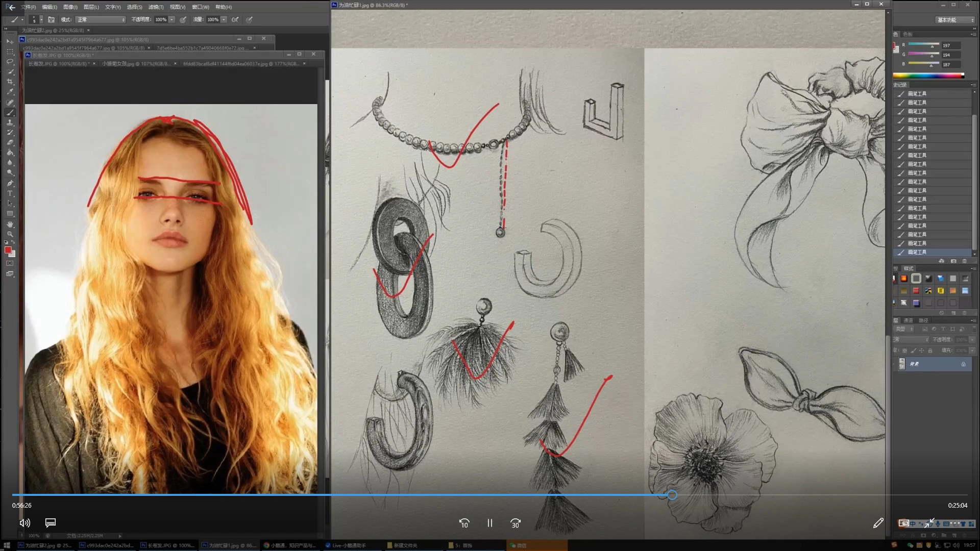Select the Lasso tool

tap(10, 62)
